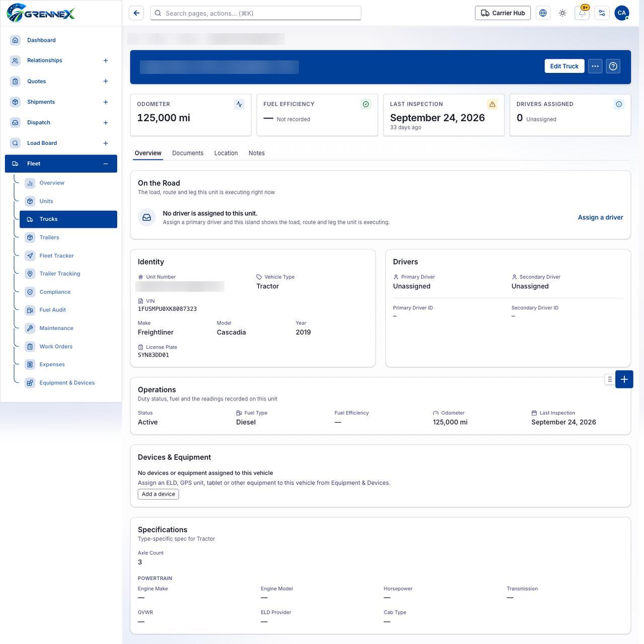Image resolution: width=644 pixels, height=644 pixels.
Task: Open Trailers in the sidebar
Action: (x=68, y=237)
